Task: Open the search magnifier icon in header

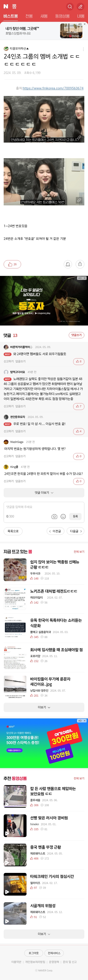Action: 70,7
